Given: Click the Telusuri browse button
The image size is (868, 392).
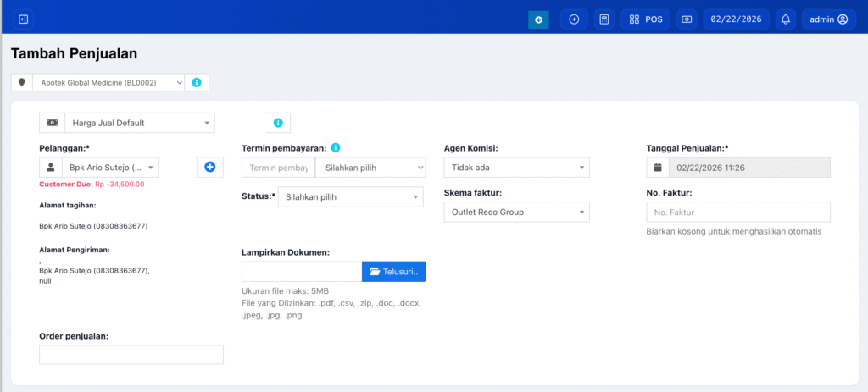Looking at the screenshot, I should tap(393, 272).
